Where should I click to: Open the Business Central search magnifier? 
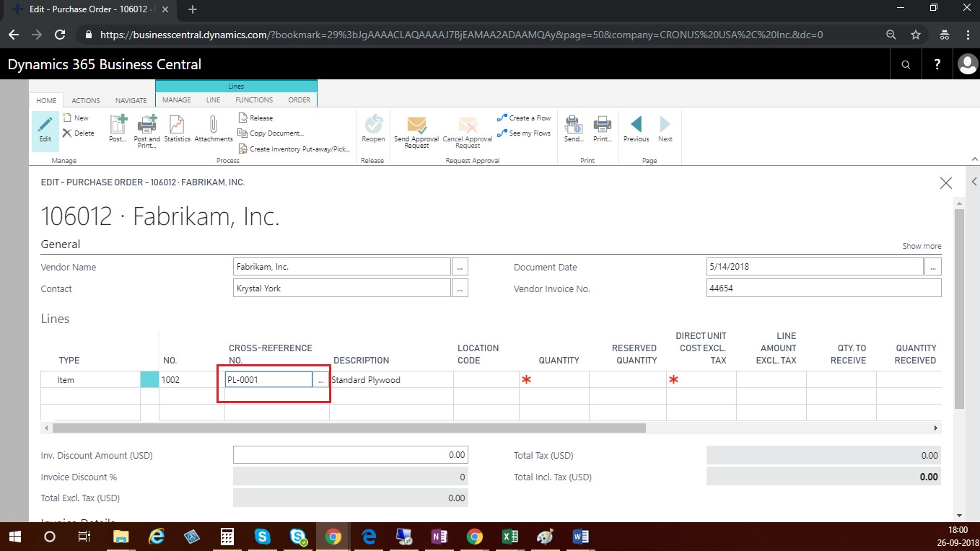(x=906, y=64)
